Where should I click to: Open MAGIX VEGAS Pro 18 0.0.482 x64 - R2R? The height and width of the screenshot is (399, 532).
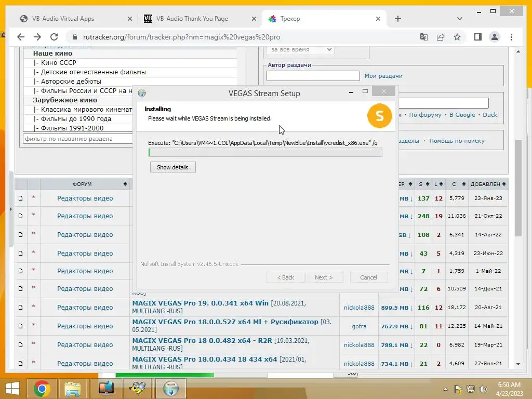tap(202, 340)
